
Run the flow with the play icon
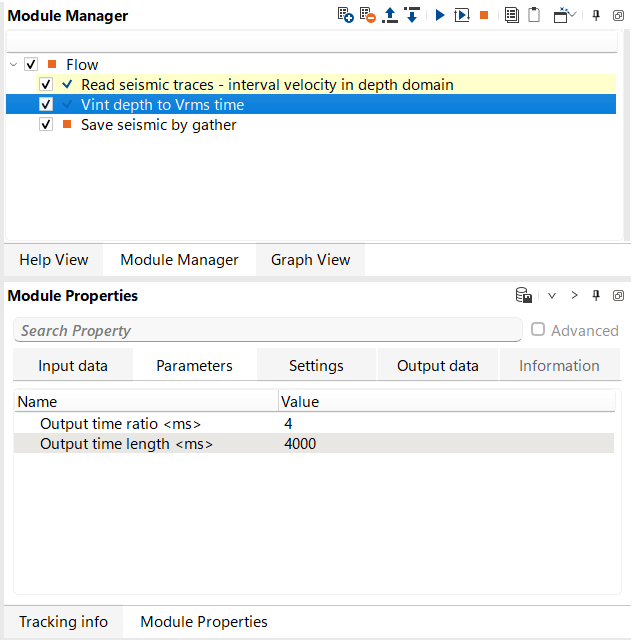[x=439, y=16]
